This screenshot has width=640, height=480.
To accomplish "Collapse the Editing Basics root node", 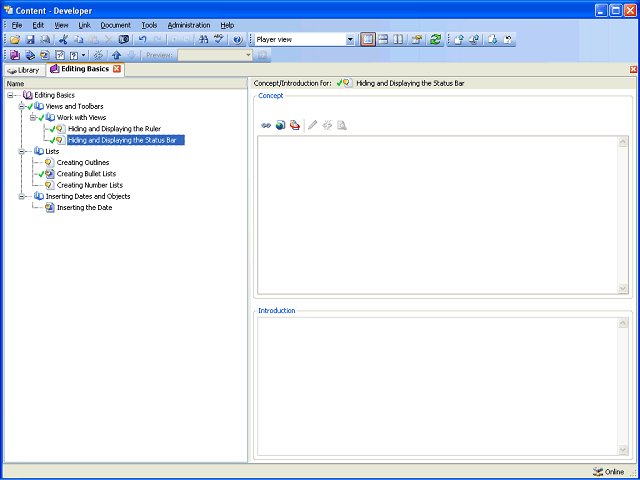I will coord(10,95).
